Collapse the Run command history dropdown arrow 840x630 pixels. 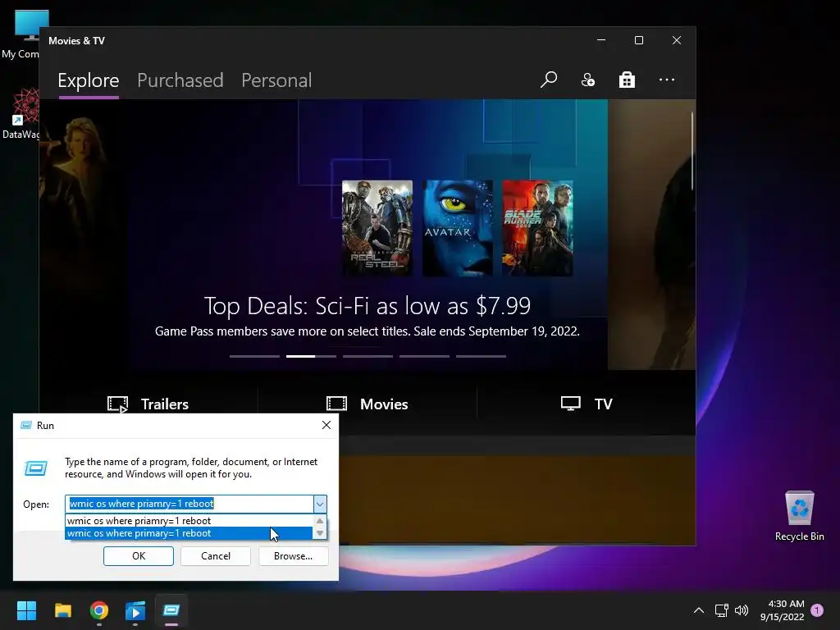pyautogui.click(x=320, y=504)
